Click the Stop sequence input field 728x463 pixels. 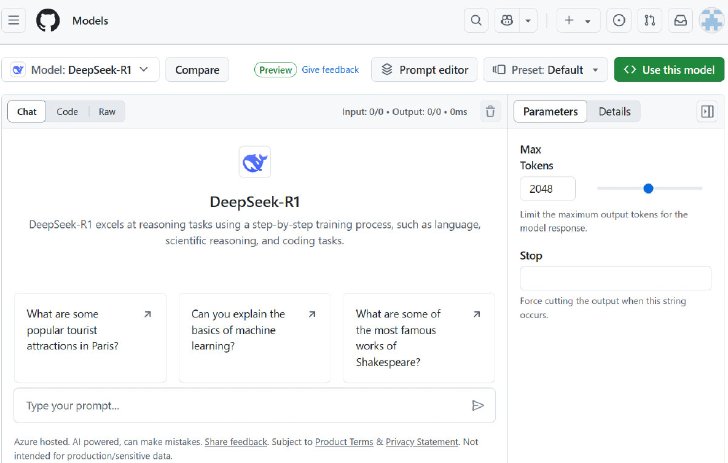point(616,278)
